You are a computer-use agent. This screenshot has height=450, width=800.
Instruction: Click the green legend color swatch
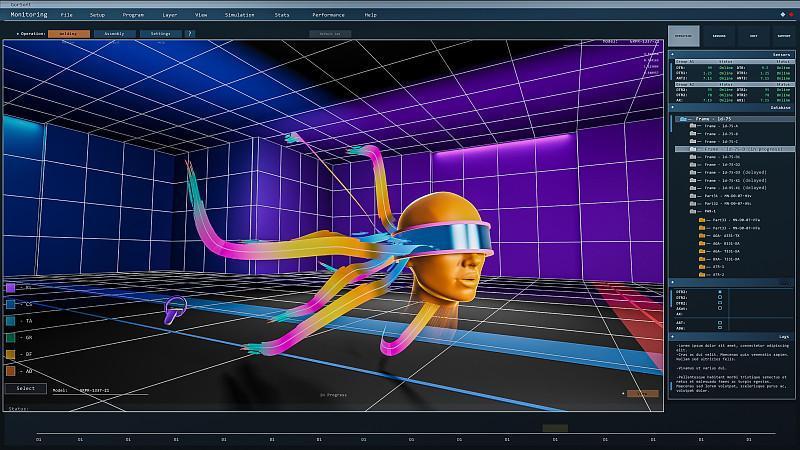pos(10,338)
